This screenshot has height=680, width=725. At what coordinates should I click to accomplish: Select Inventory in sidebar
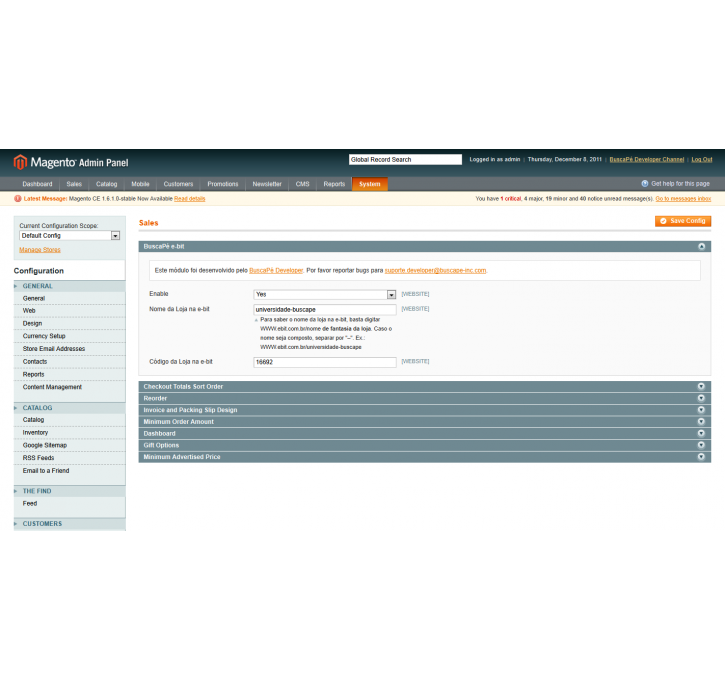[35, 433]
